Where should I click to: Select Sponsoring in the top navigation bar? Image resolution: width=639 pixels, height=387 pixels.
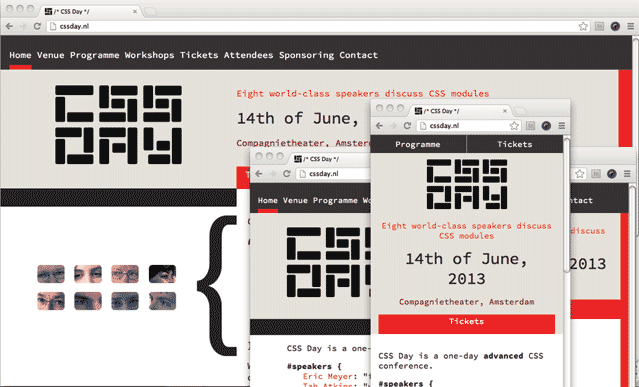point(306,55)
